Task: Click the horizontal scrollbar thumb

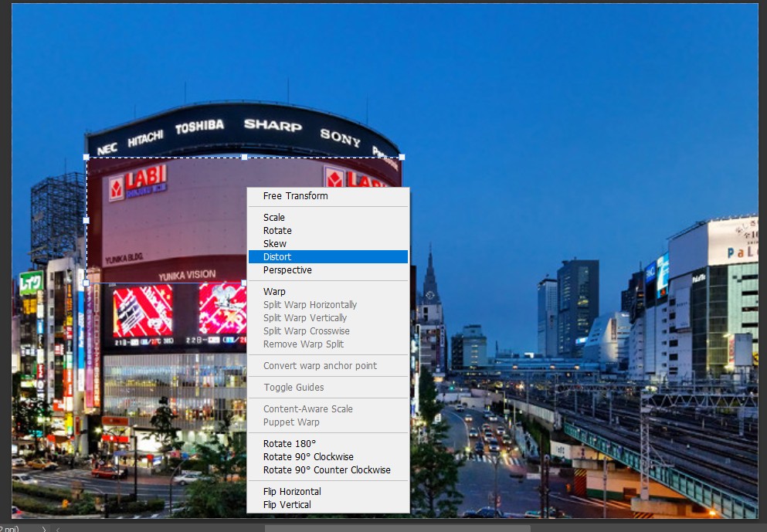Action: tap(398, 529)
